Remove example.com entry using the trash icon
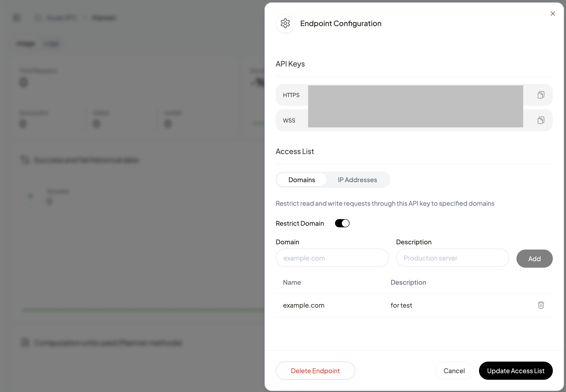Viewport: 566px width, 392px height. tap(541, 305)
